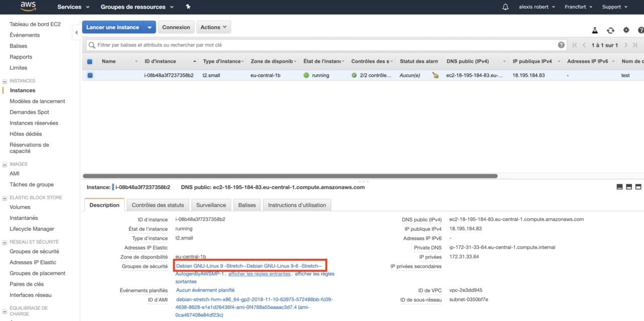The image size is (644, 321).
Task: Collapse the RÉSEAU ET SÉCURITÉ section
Action: [x=5, y=242]
